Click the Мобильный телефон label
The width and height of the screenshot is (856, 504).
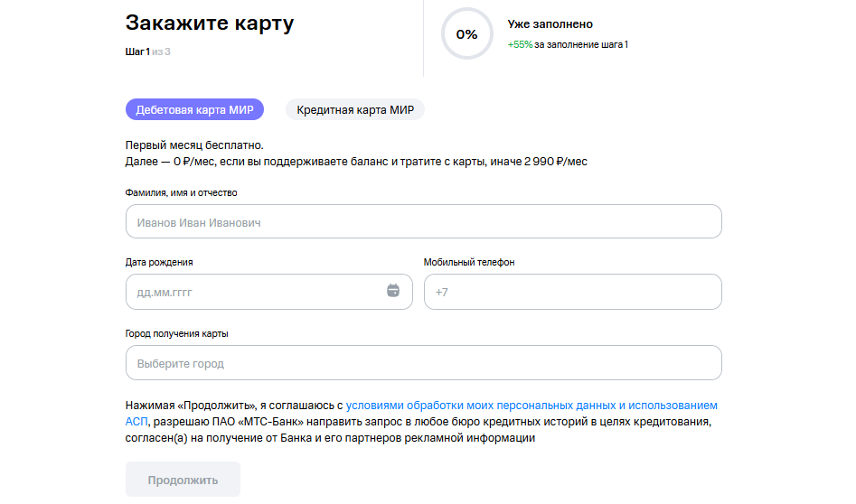coord(469,263)
